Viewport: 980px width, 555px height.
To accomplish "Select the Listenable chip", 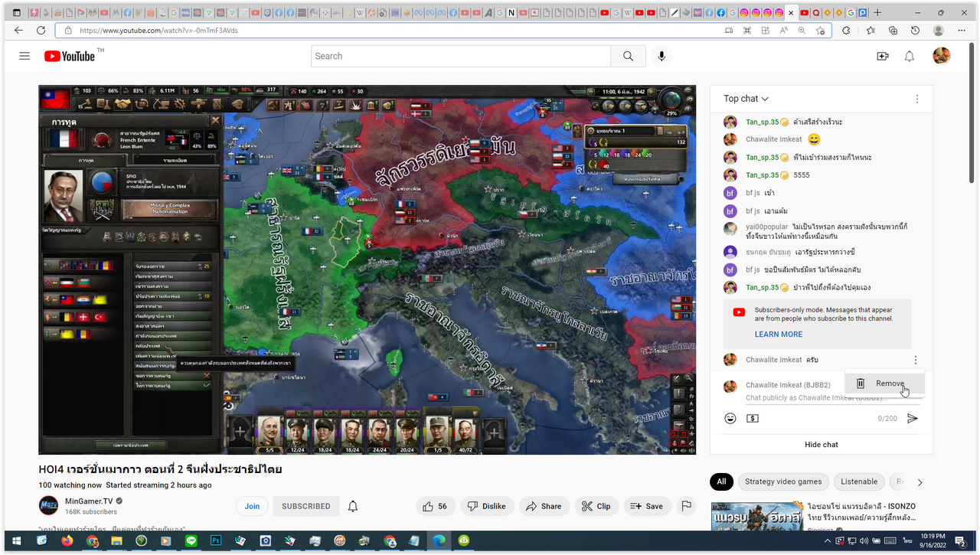I will tap(859, 482).
